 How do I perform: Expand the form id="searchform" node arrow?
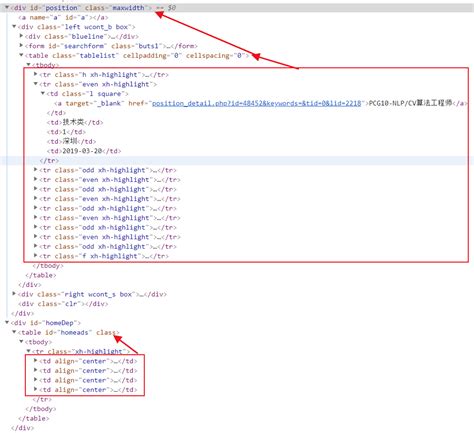(21, 45)
